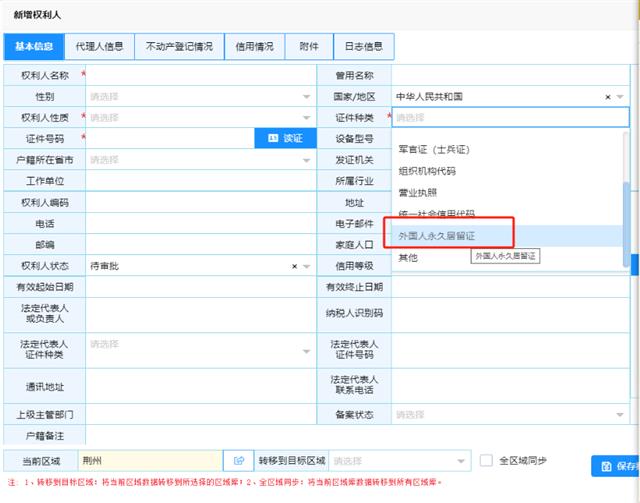Go to the 附件 tab

(x=309, y=46)
